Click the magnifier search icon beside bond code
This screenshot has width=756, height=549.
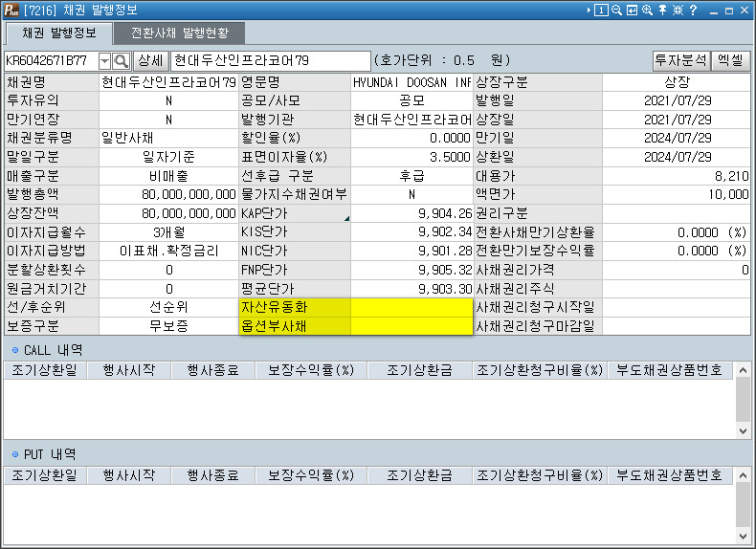(x=121, y=61)
